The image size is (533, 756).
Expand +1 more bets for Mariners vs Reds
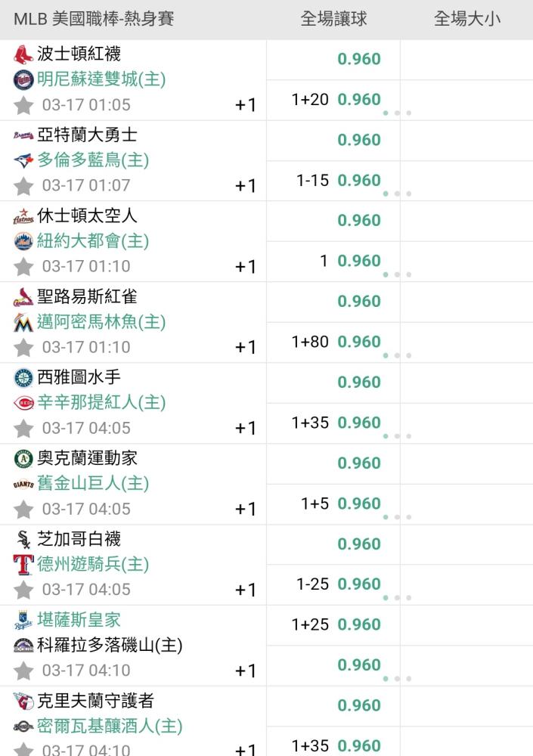click(246, 428)
